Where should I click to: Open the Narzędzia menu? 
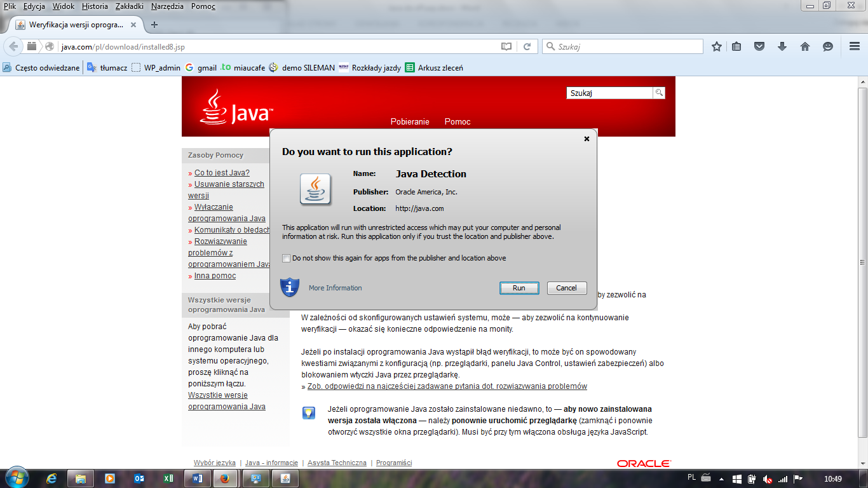(167, 6)
